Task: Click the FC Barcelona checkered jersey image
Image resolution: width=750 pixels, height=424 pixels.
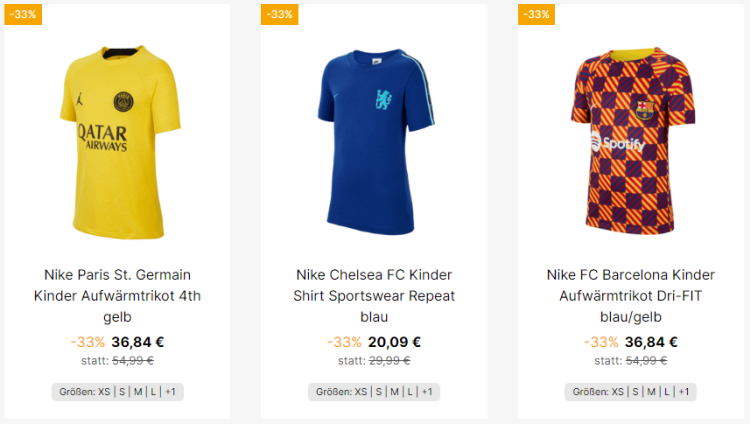Action: [631, 140]
